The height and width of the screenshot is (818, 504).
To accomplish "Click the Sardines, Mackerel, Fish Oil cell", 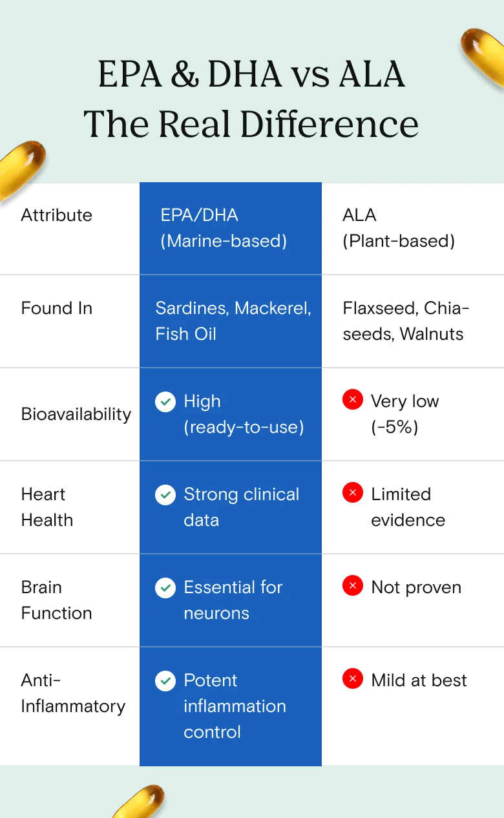I will [233, 321].
